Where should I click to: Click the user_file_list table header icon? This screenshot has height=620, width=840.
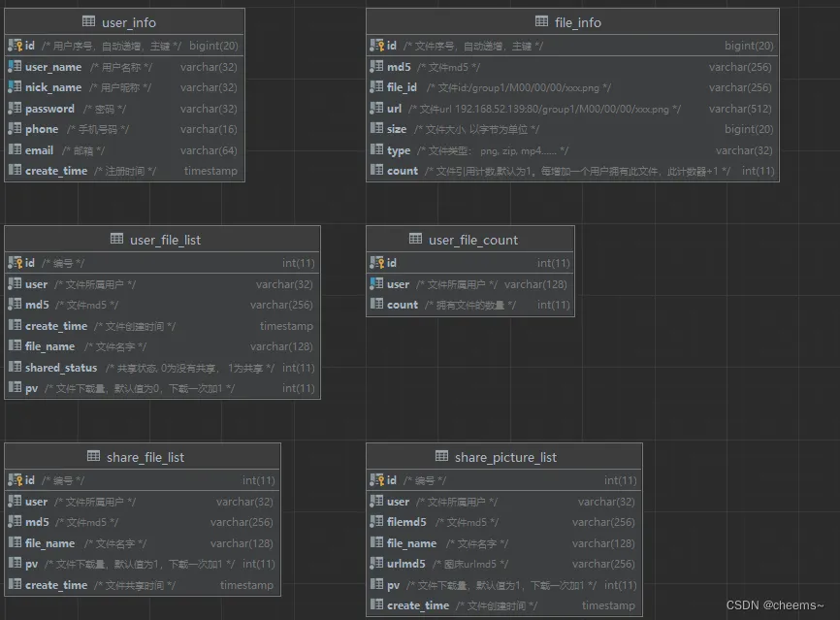tap(116, 239)
